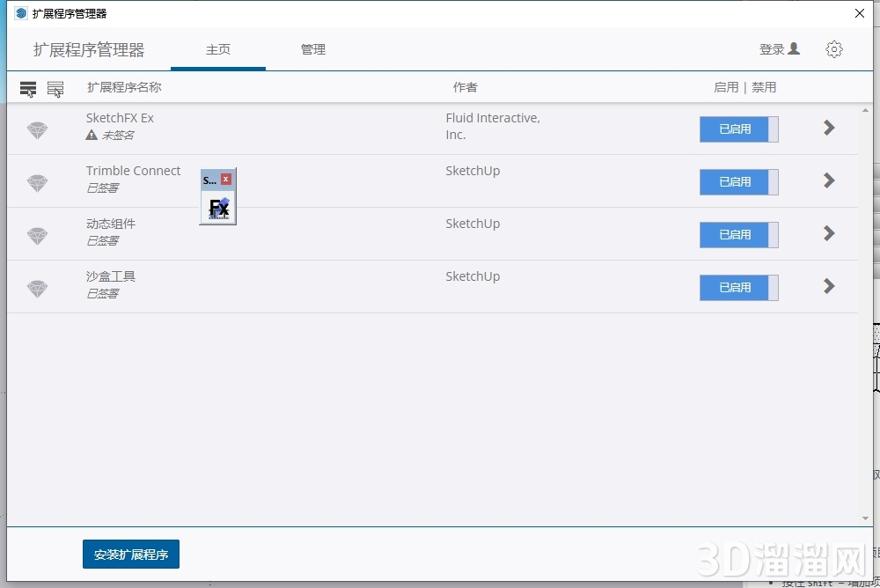
Task: Click the gem icon beside Trimble Connect
Action: 38,183
